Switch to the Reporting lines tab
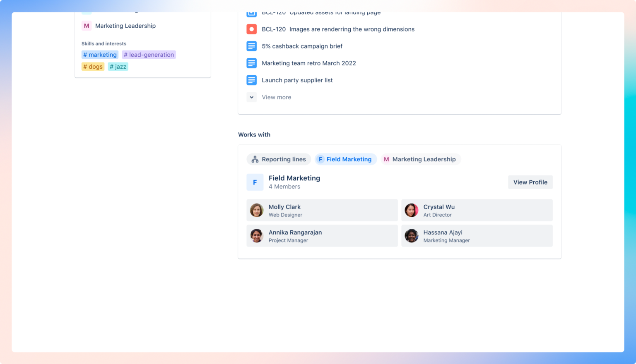Viewport: 636px width, 364px height. (278, 159)
